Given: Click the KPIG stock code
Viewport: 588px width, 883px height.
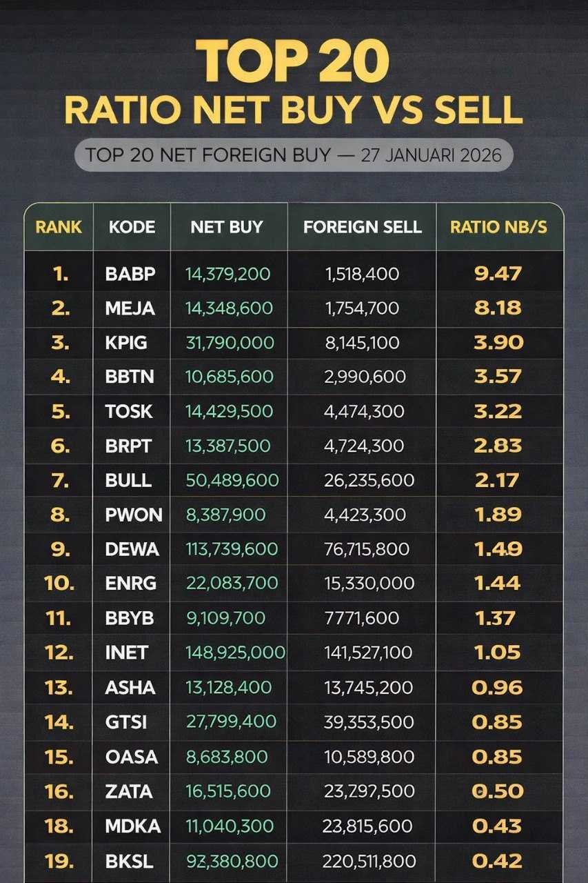Looking at the screenshot, I should [126, 343].
